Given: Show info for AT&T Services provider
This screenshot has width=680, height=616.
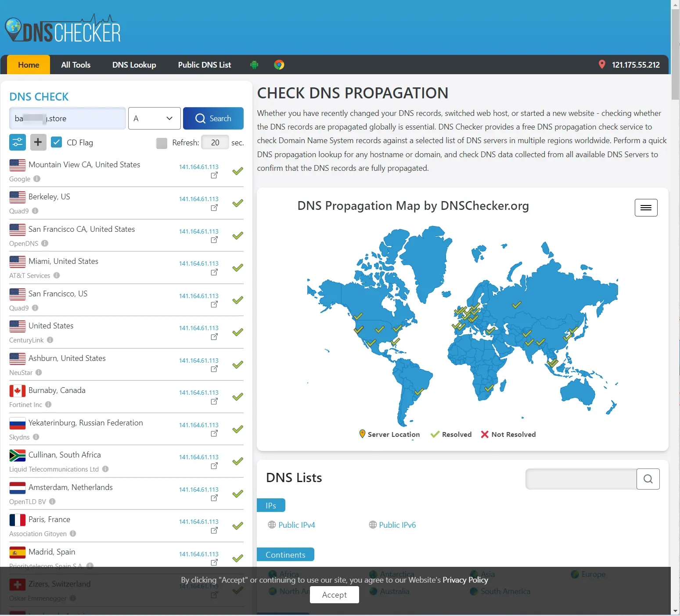Looking at the screenshot, I should [x=57, y=275].
